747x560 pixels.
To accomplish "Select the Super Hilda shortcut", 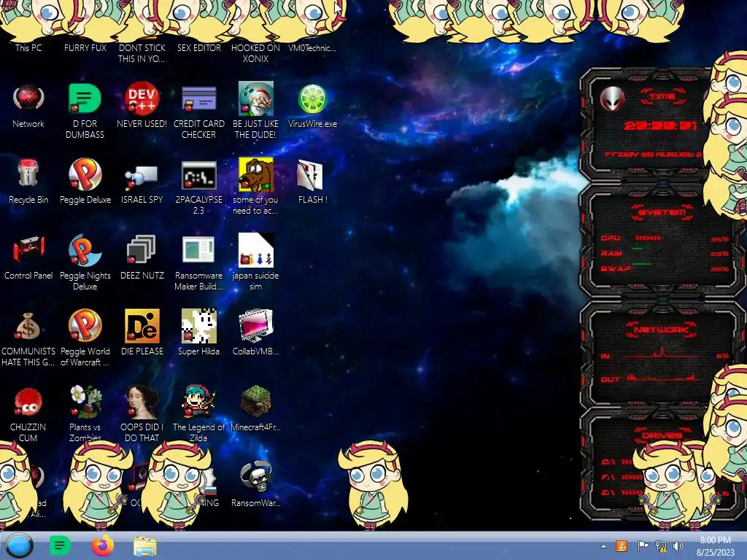I will pyautogui.click(x=198, y=326).
